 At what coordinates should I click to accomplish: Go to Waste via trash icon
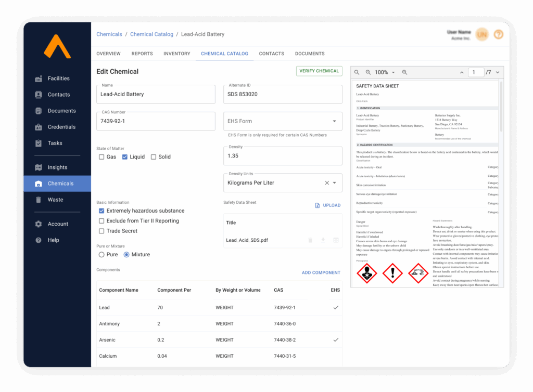[x=39, y=200]
